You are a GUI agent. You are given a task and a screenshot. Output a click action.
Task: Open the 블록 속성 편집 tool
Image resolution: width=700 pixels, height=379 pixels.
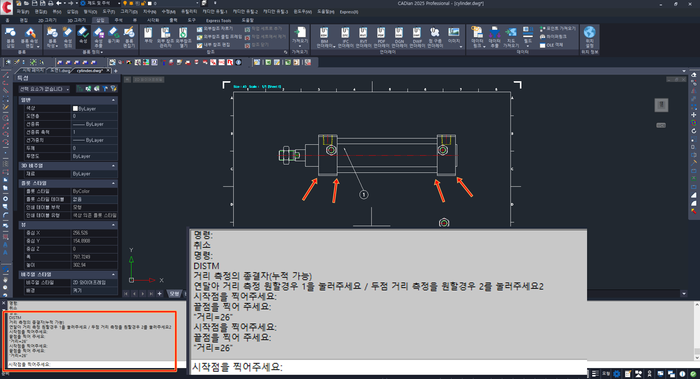point(30,37)
